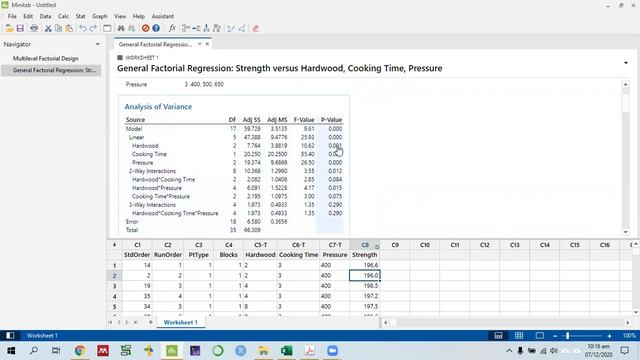Select worksheet row 4 header
Viewport: 640px width, 360px height.
coord(114,296)
